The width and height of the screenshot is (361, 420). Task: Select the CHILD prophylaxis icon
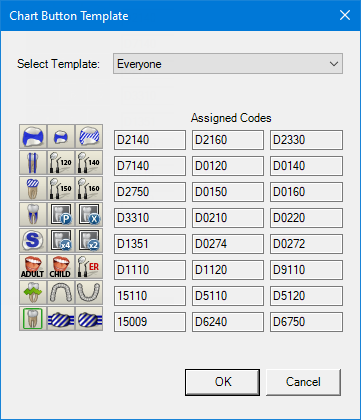point(61,267)
